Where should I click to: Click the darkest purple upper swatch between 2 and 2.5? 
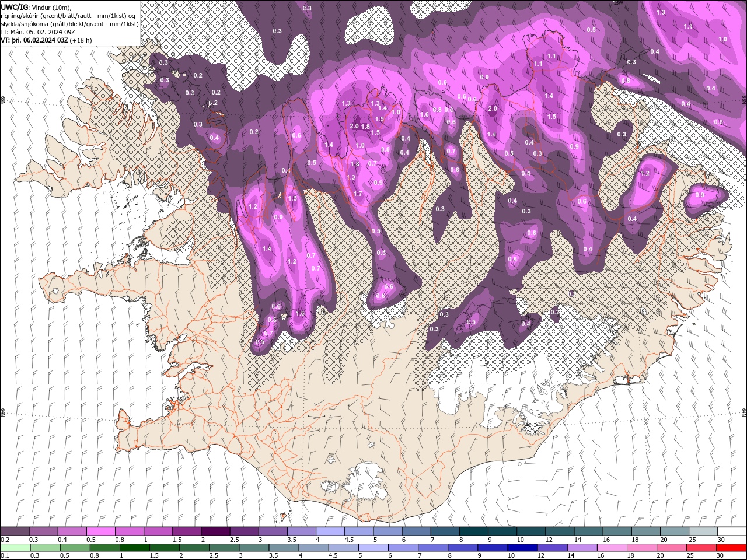pyautogui.click(x=215, y=531)
